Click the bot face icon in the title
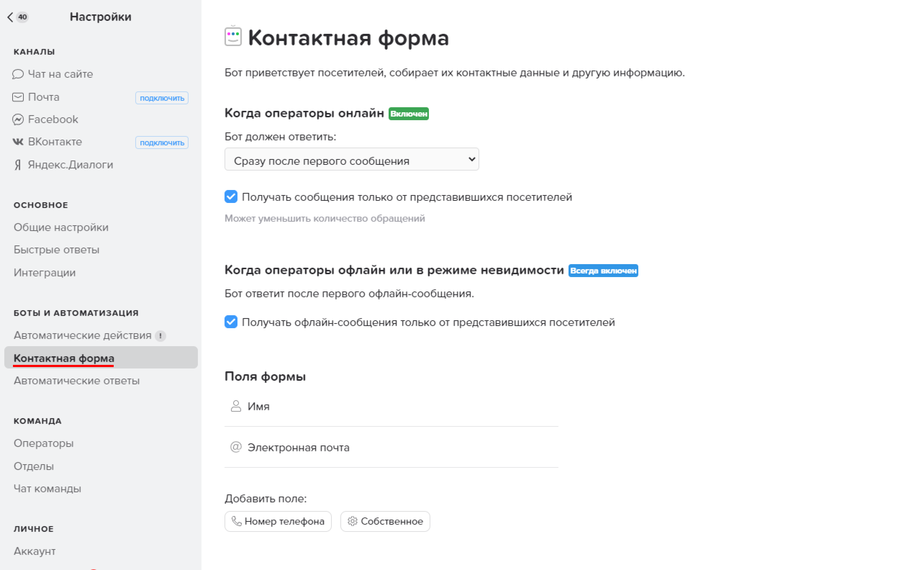The image size is (924, 570). [x=233, y=37]
